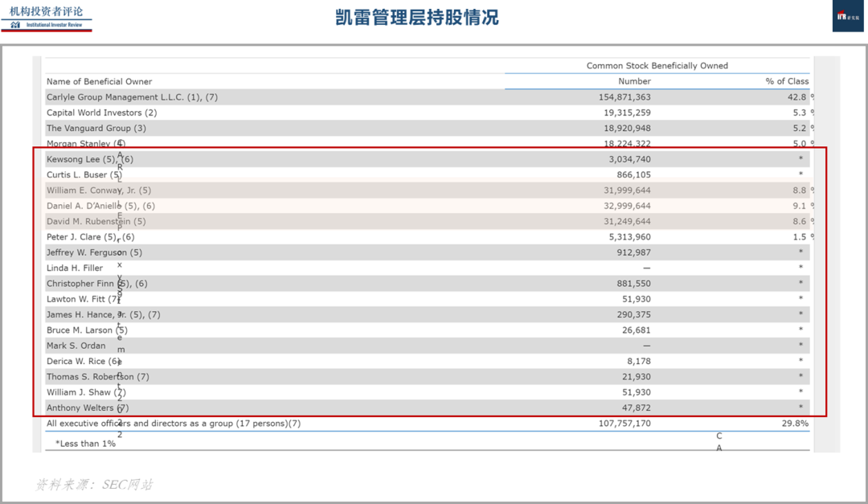The width and height of the screenshot is (868, 504).
Task: Click the 'Name of Beneficial Owner' header
Action: click(99, 81)
